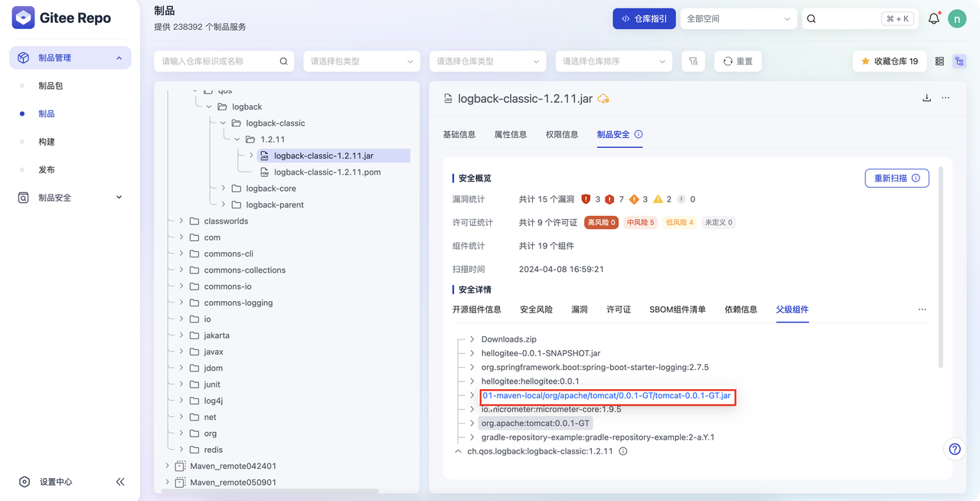
Task: Click the search magnifier icon in top bar
Action: 811,18
